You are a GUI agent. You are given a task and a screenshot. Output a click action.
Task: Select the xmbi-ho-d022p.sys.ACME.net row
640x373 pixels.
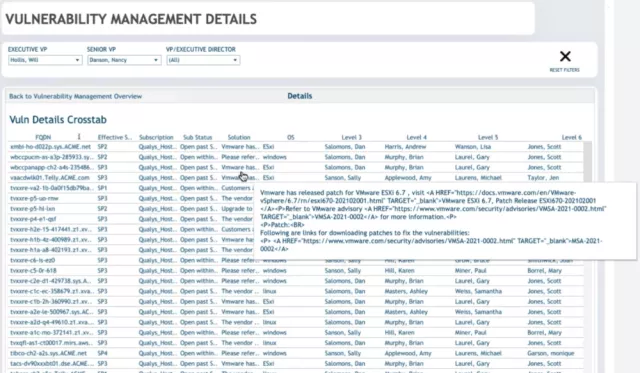pos(296,147)
